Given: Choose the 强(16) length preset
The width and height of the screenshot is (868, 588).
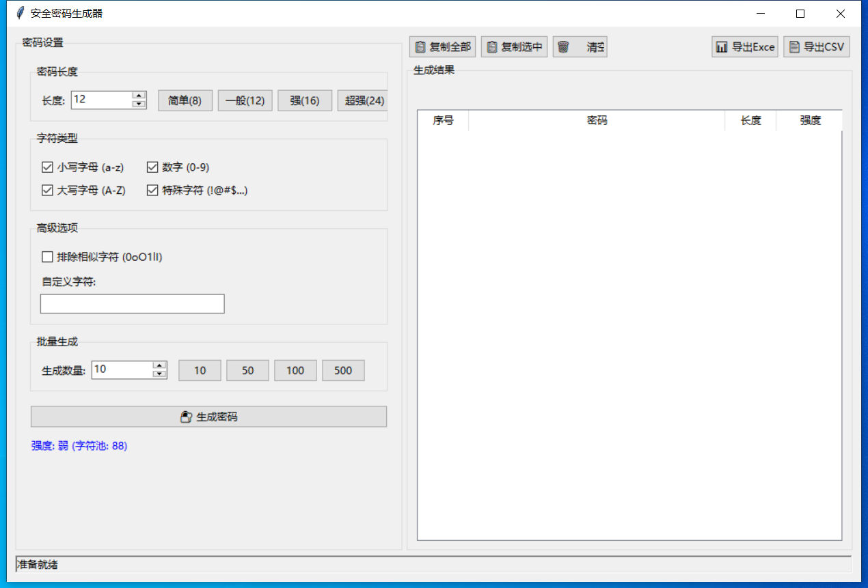Looking at the screenshot, I should point(305,100).
